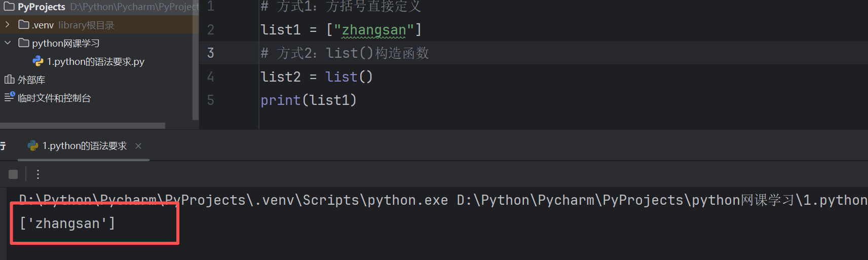Click the PyProjects root folder icon

[x=9, y=7]
